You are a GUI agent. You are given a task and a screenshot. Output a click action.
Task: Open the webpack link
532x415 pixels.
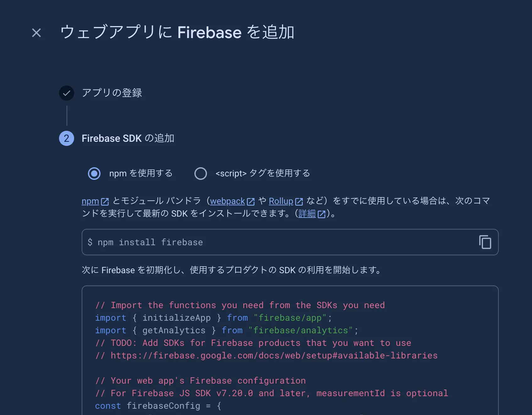coord(227,201)
